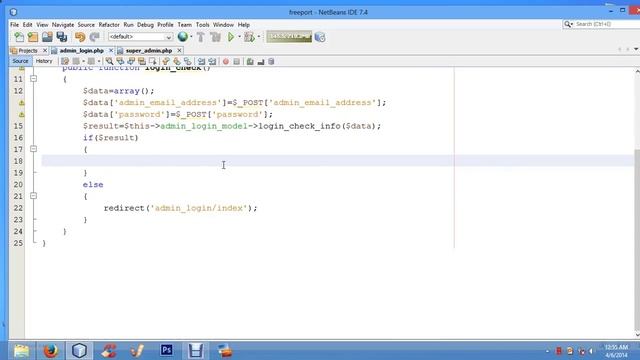Viewport: 640px width, 360px height.
Task: Click the Clean and Build icon
Action: coord(215,37)
